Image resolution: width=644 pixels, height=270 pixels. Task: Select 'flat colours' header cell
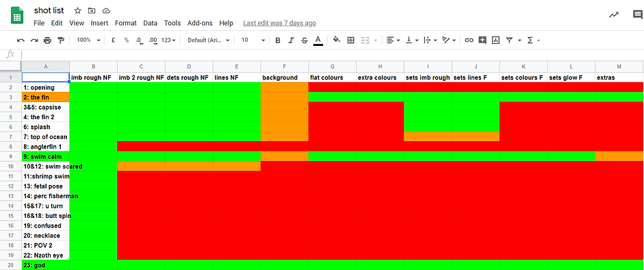[333, 77]
